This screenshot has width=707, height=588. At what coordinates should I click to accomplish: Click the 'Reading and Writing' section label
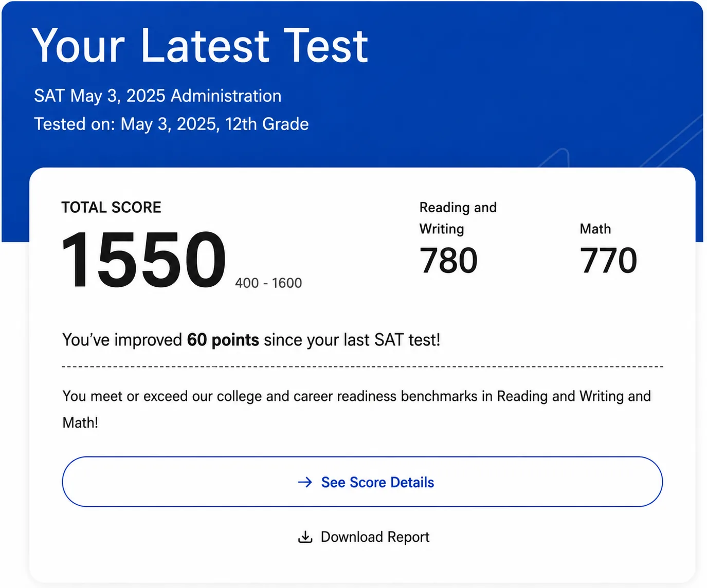coord(458,218)
